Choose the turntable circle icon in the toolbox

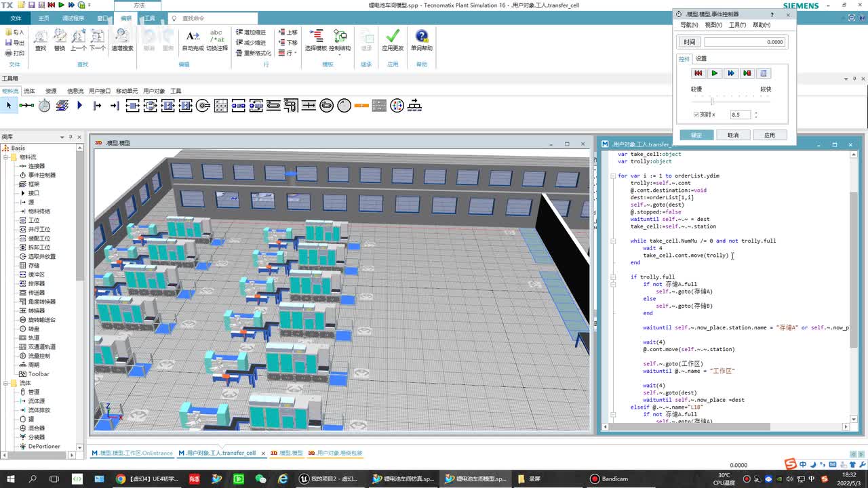pos(344,105)
